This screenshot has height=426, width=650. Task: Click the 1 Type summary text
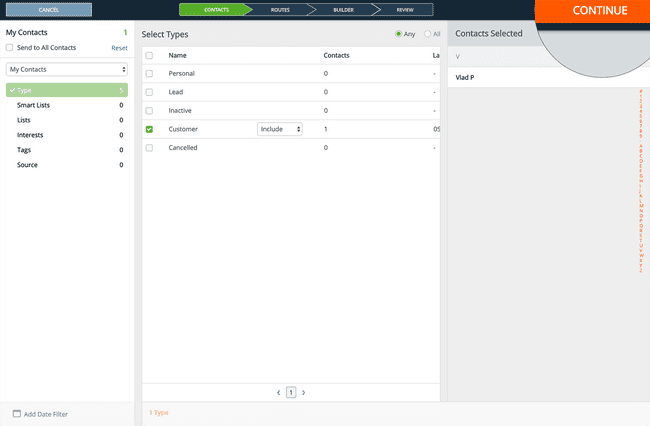[x=159, y=413]
